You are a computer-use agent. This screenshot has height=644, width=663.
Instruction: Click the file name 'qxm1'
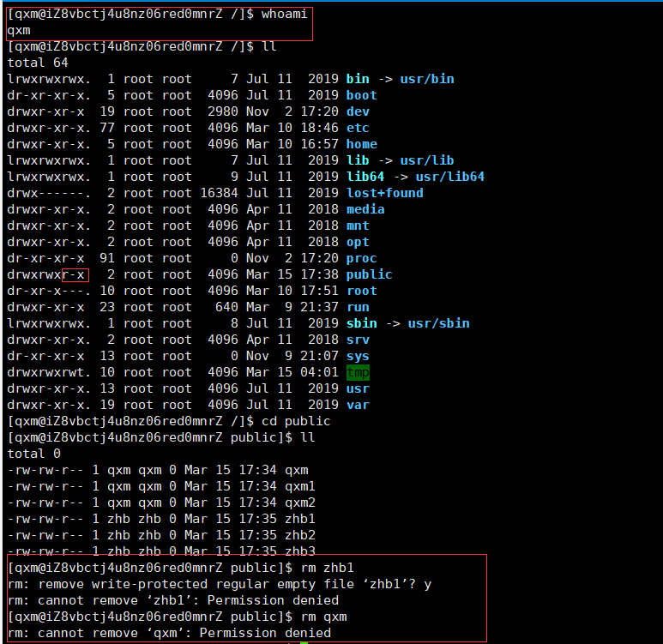point(300,487)
